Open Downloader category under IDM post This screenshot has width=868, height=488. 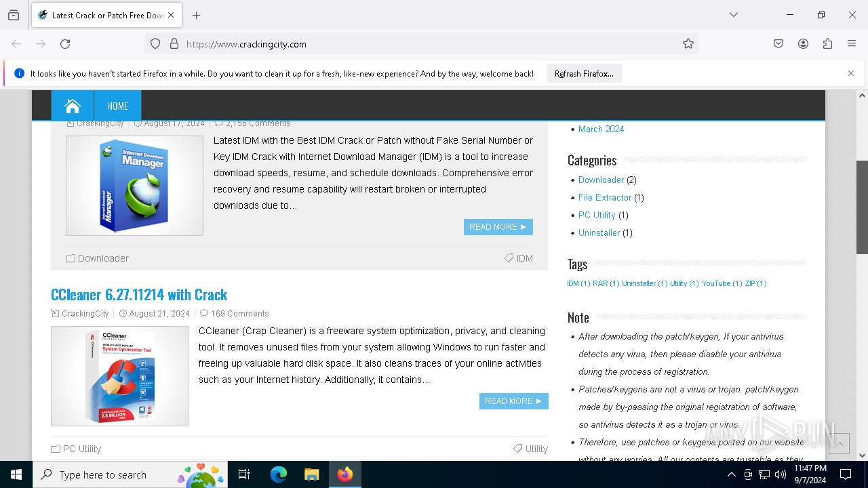point(103,258)
